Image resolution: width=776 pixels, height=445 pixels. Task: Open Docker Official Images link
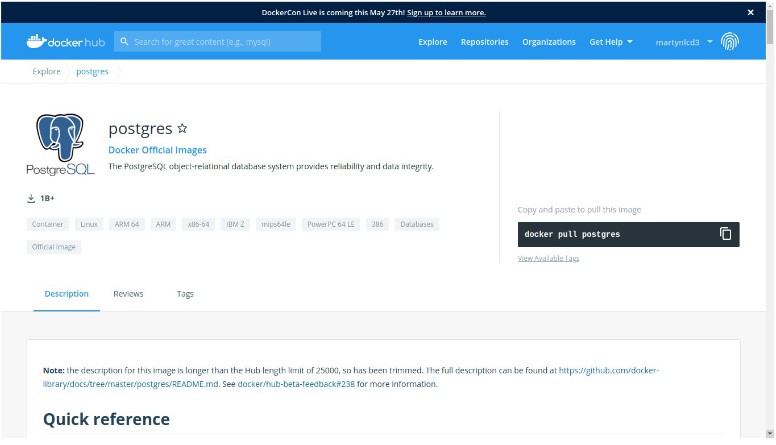(x=157, y=150)
